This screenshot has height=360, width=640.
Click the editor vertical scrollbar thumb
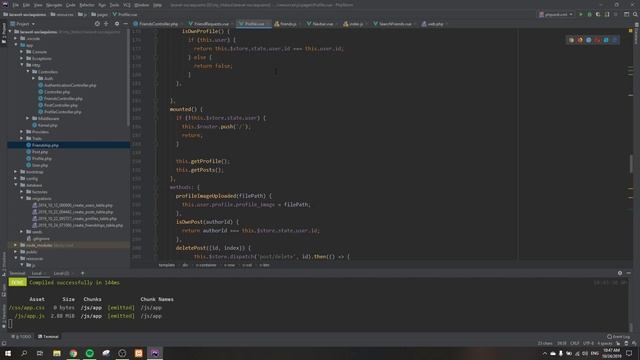pos(631,164)
